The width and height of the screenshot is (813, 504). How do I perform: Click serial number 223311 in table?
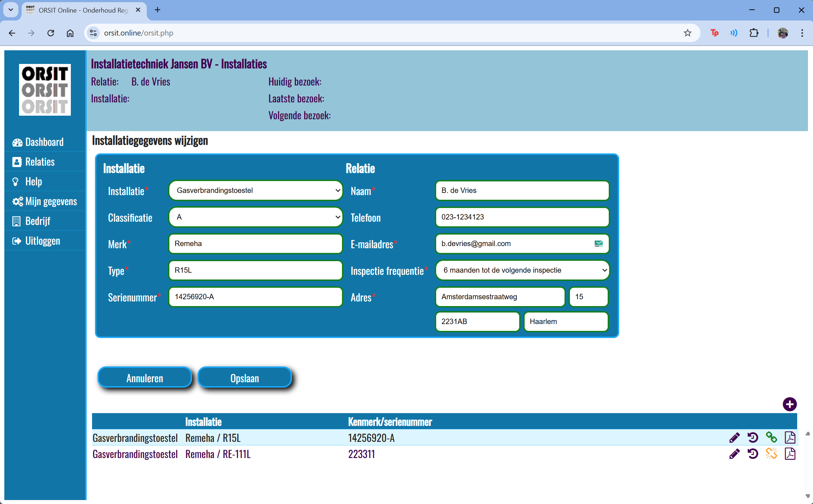(x=361, y=454)
